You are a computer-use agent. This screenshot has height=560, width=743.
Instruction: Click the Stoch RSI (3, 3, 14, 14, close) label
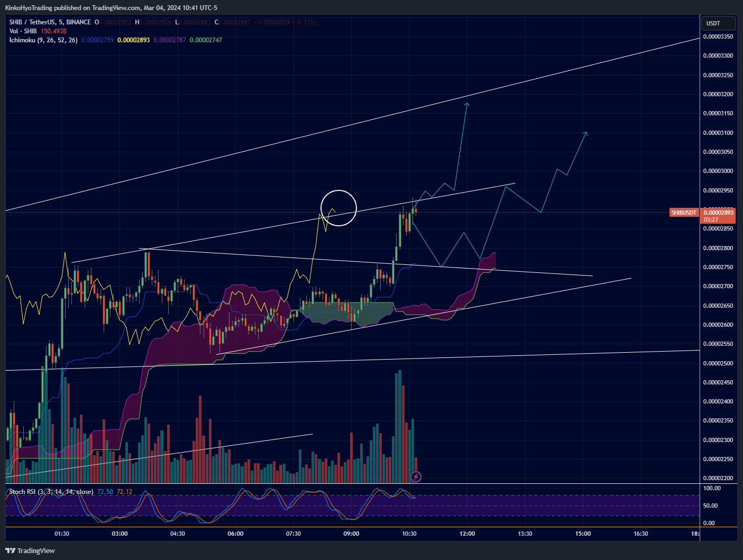coord(51,492)
